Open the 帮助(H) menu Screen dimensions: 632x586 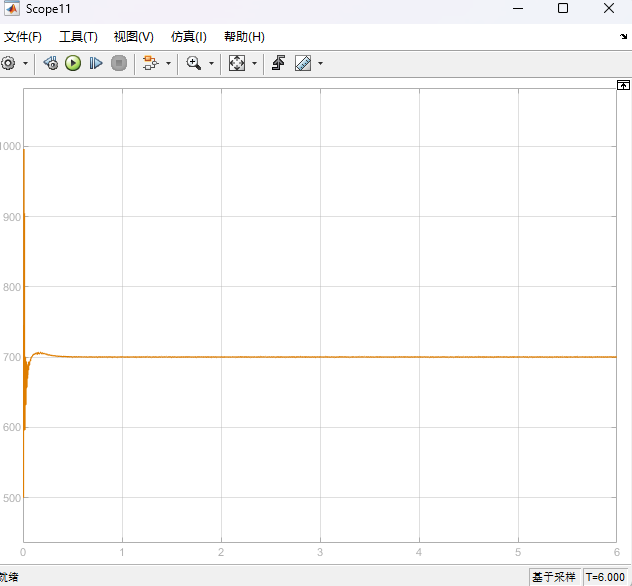[244, 37]
